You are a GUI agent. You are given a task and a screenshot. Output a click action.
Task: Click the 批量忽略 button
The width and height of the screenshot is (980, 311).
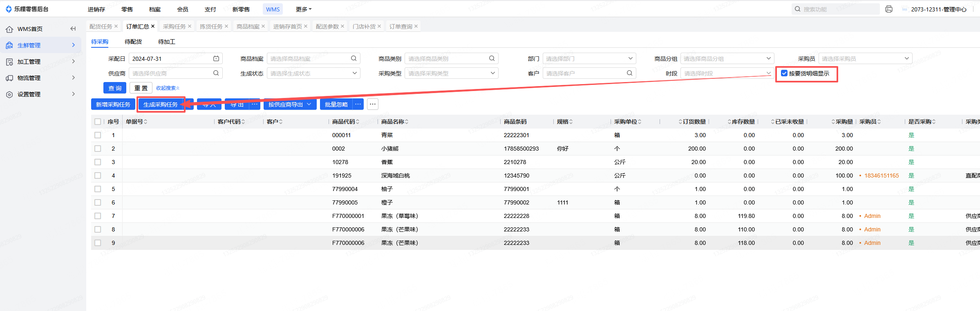[x=336, y=104]
